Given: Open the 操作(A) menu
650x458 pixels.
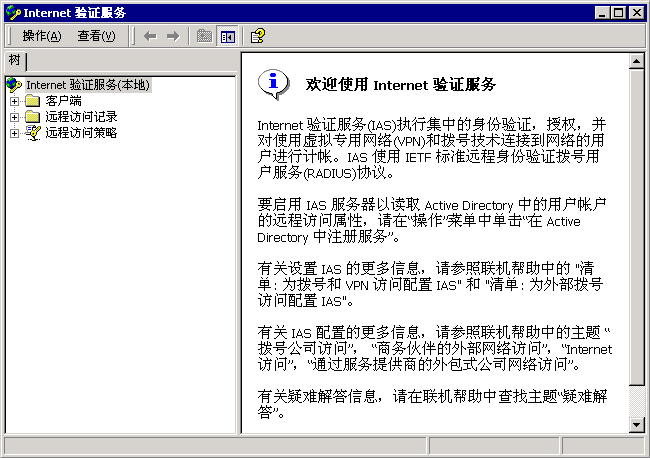Looking at the screenshot, I should click(x=41, y=36).
